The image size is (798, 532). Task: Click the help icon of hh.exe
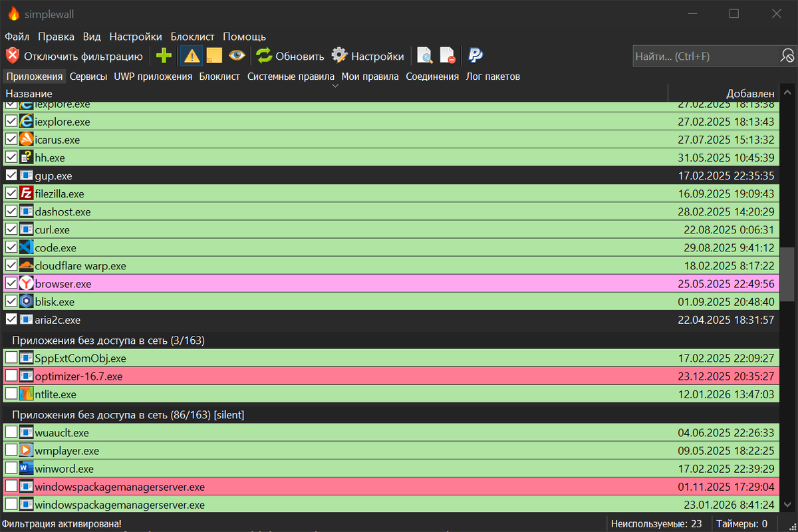coord(27,158)
